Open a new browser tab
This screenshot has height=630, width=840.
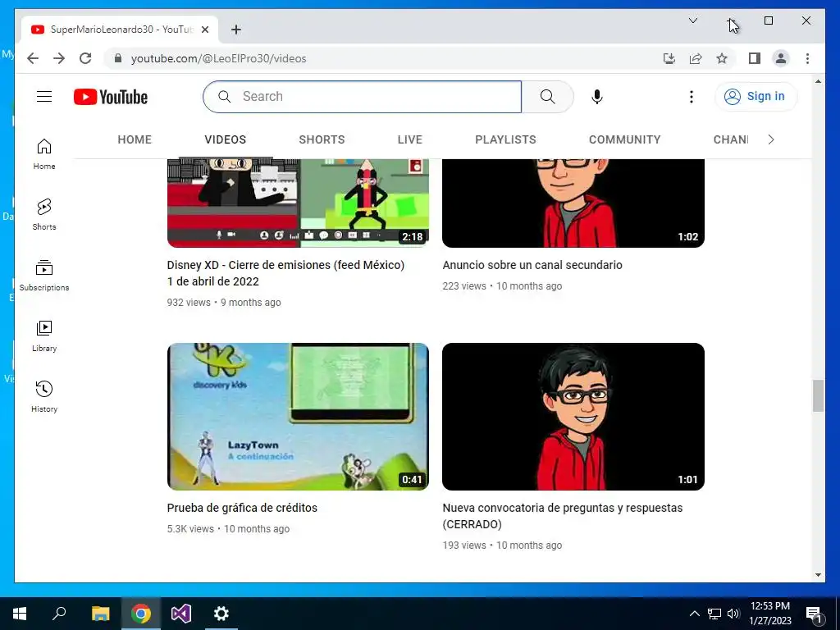click(x=235, y=30)
